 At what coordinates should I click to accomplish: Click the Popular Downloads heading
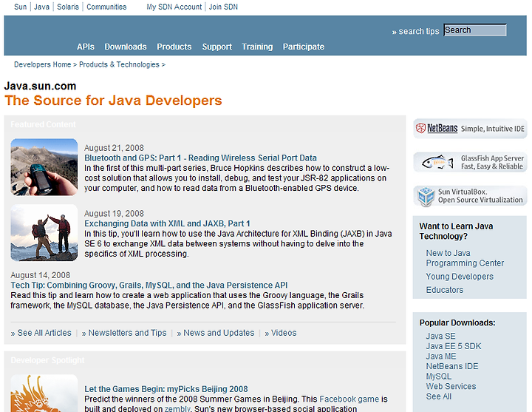click(457, 322)
